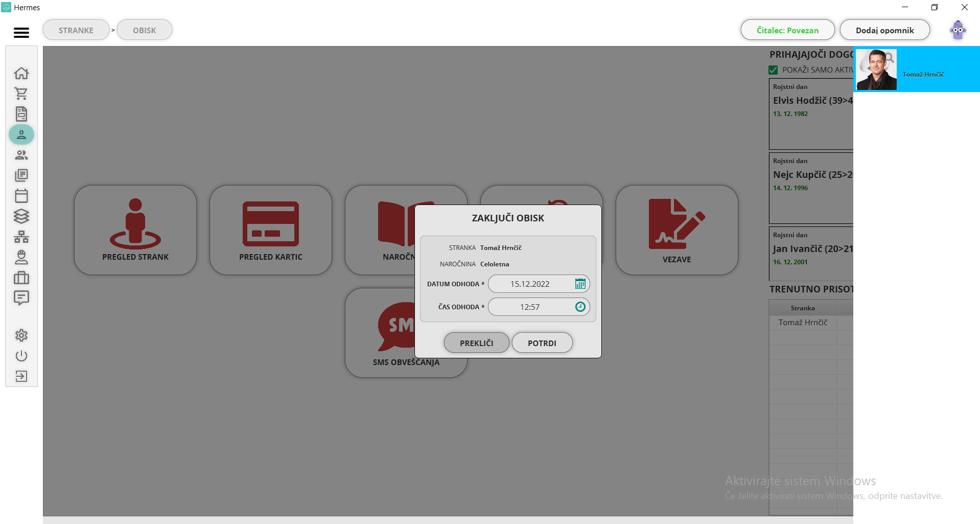Click the Obisk breadcrumb
The width and height of the screenshot is (980, 524).
145,30
